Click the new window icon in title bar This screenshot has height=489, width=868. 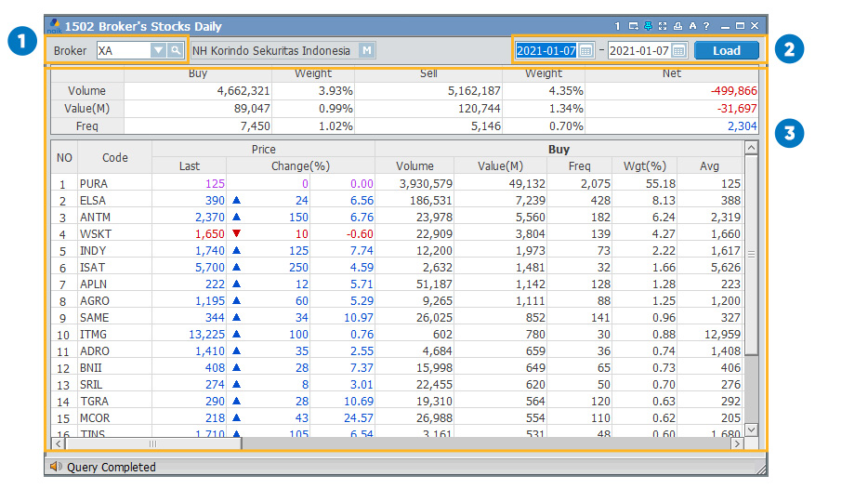click(633, 27)
